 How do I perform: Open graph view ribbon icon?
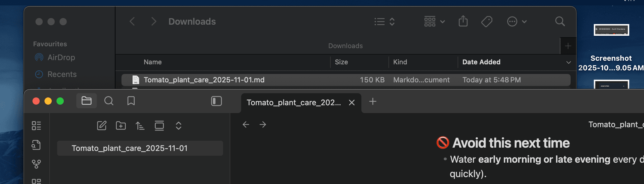point(36,164)
